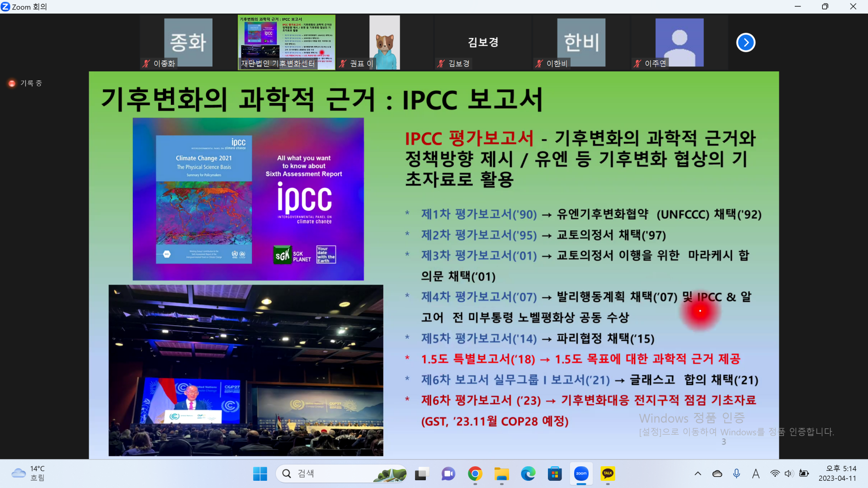Expand hidden system tray icons
Screen dimensions: 868x488
pyautogui.click(x=698, y=474)
